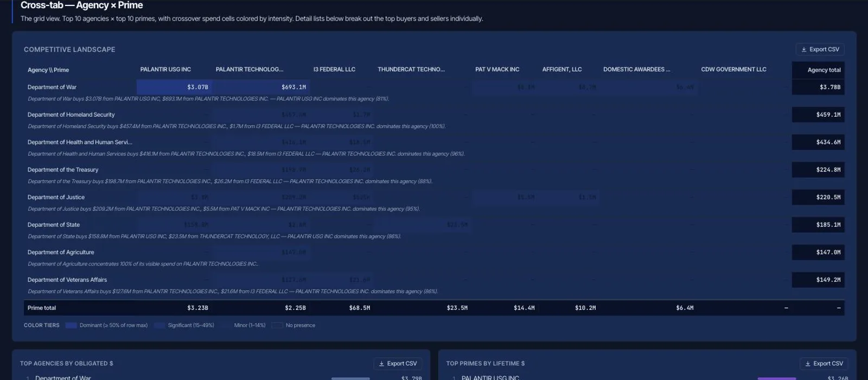Viewport: 868px width, 380px height.
Task: Click the $693.1M Department of War cell
Action: (x=261, y=87)
